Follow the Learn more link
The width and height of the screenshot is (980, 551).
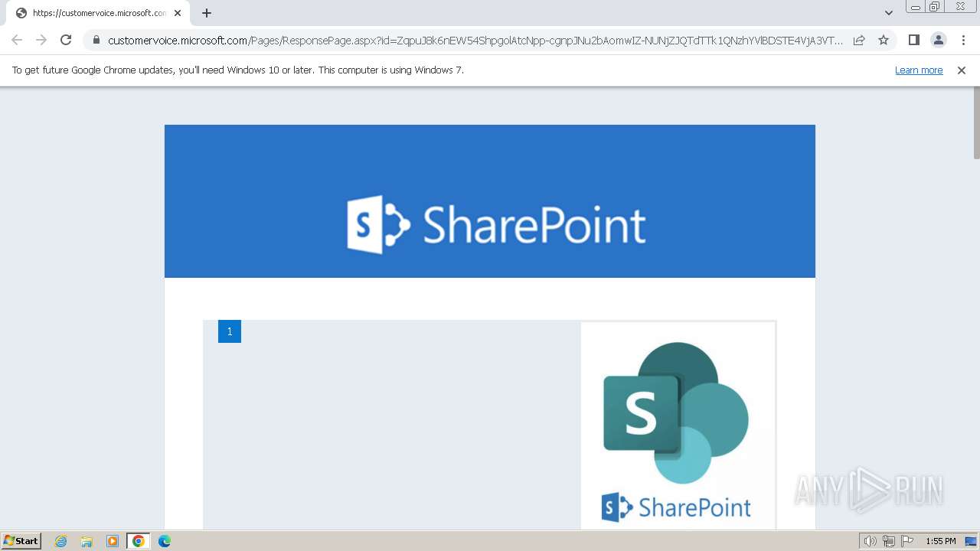point(919,70)
